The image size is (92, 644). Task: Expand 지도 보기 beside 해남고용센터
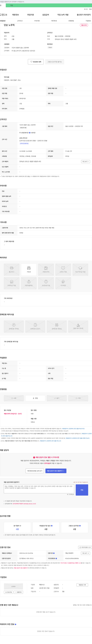pyautogui.click(x=85, y=553)
